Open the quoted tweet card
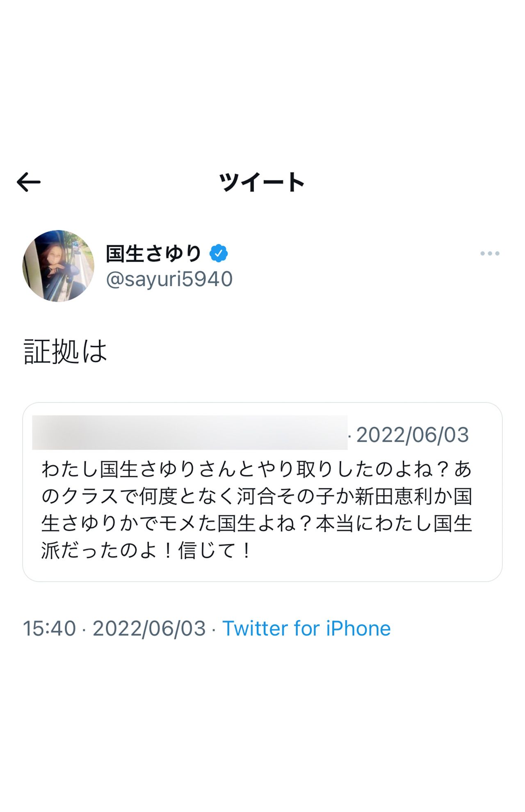This screenshot has width=525, height=812. pos(262,492)
